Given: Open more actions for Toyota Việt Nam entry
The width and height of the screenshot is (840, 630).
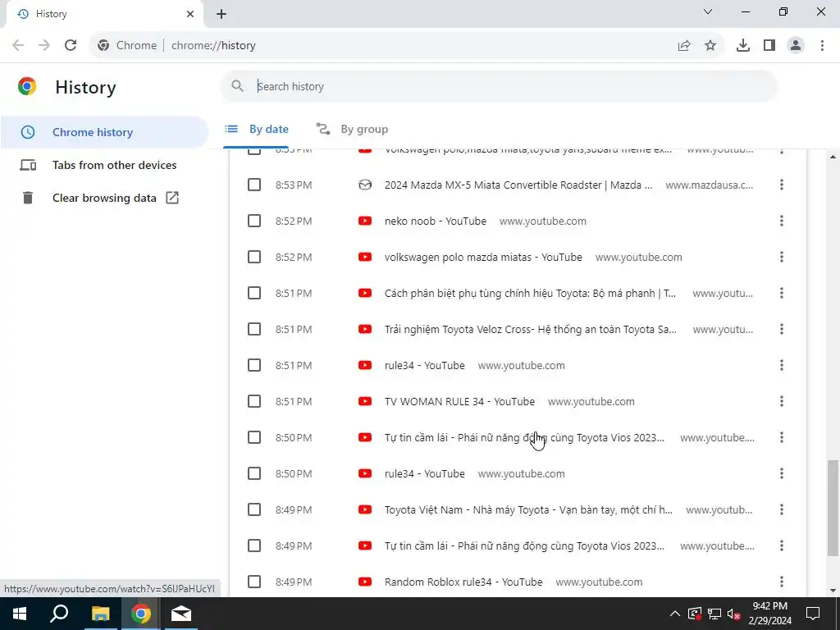Looking at the screenshot, I should point(782,509).
